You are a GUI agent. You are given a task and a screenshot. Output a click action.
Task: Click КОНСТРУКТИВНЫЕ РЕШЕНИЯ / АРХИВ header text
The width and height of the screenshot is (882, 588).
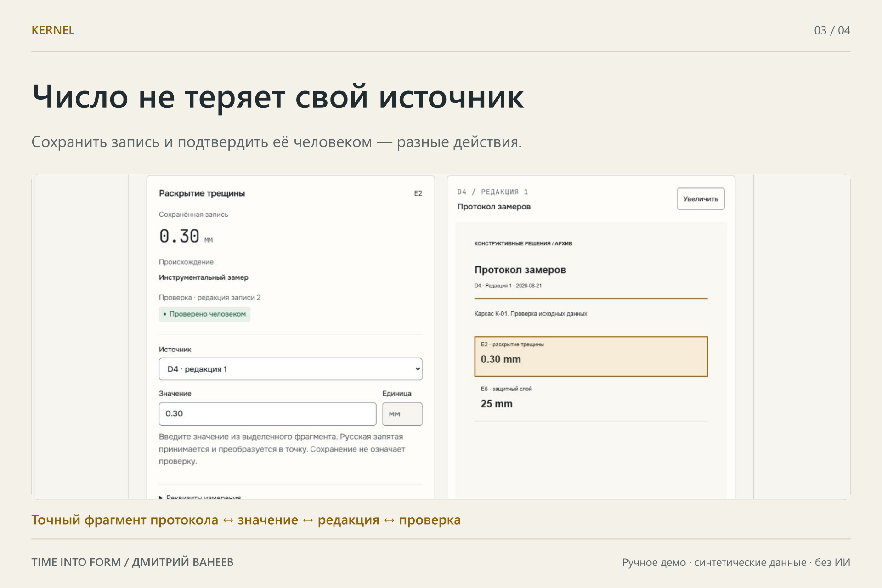(523, 243)
